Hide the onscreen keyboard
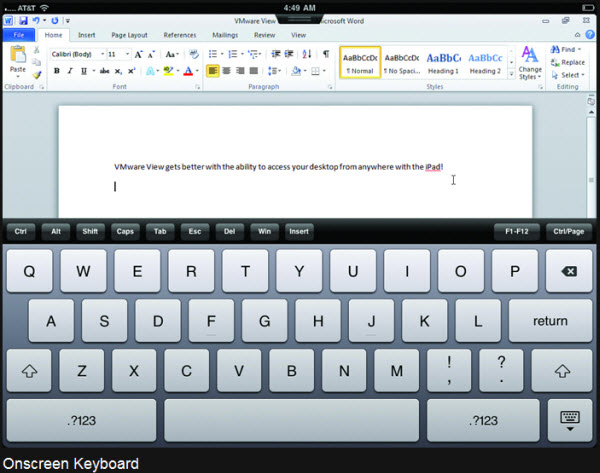 coord(570,420)
